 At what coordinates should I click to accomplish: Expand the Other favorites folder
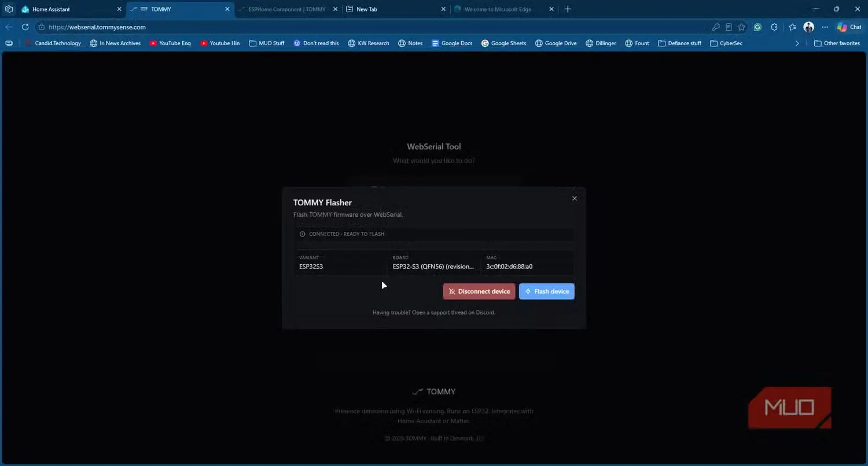pyautogui.click(x=837, y=43)
